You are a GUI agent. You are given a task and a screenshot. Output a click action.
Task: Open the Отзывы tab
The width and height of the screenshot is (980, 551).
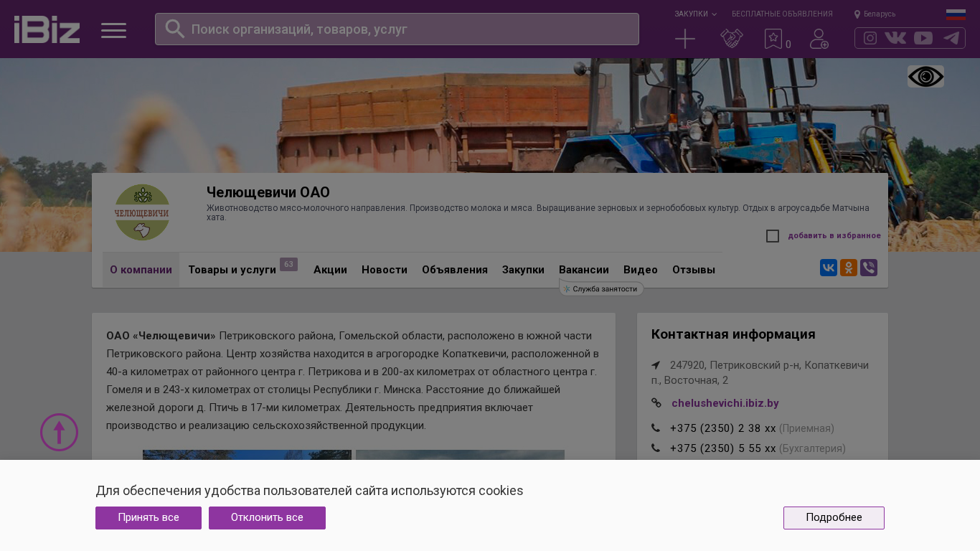pyautogui.click(x=694, y=270)
